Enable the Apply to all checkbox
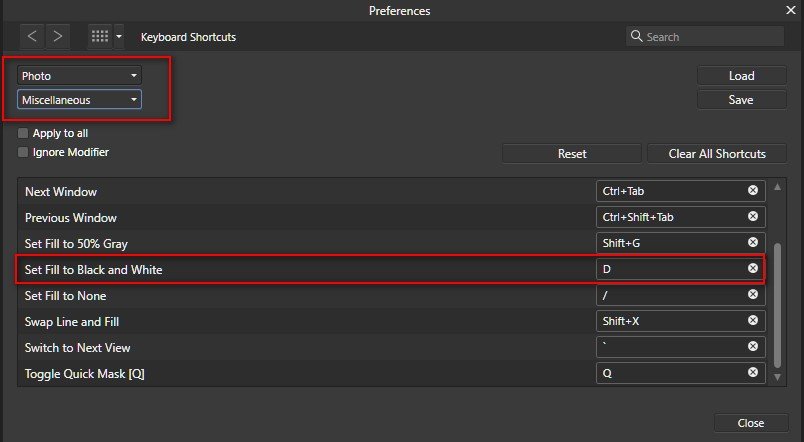 [x=23, y=133]
